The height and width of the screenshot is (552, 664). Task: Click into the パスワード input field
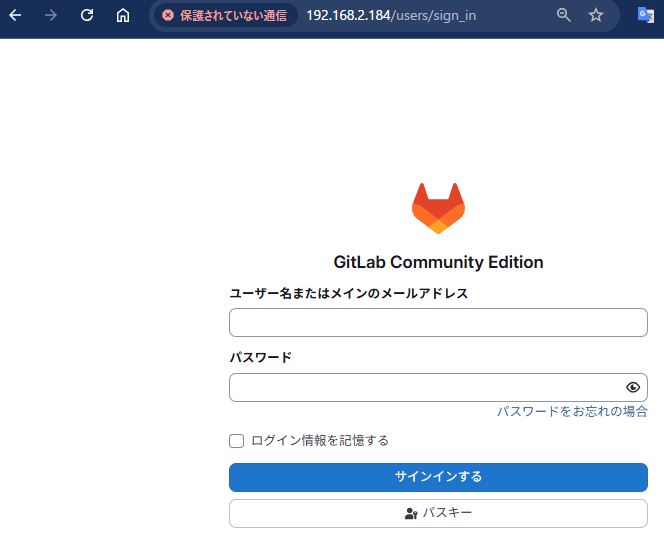click(x=438, y=387)
